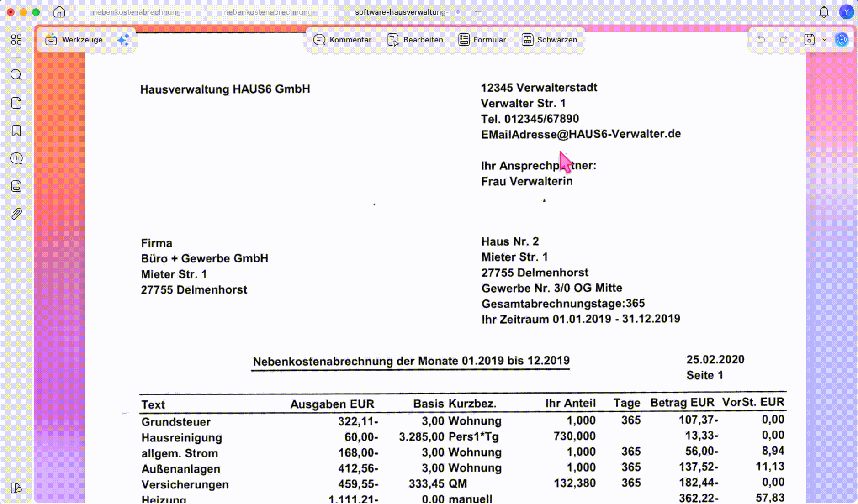Open the Werkzeuge tools menu
The width and height of the screenshot is (858, 504).
coord(74,40)
